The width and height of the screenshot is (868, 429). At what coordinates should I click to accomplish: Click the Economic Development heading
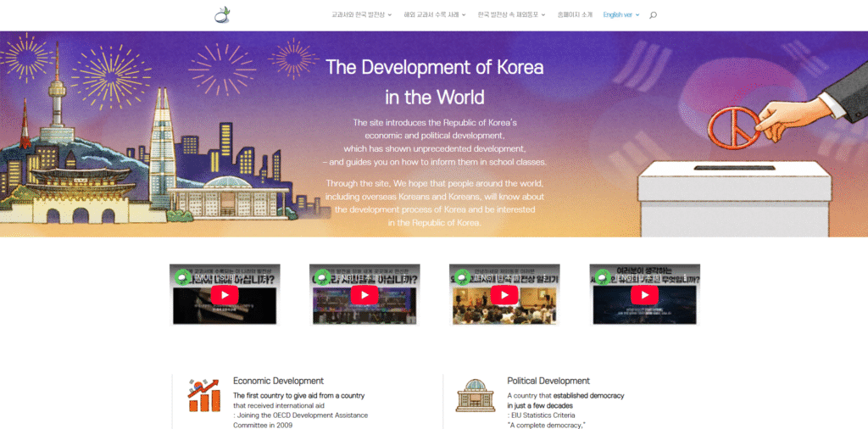coord(278,382)
